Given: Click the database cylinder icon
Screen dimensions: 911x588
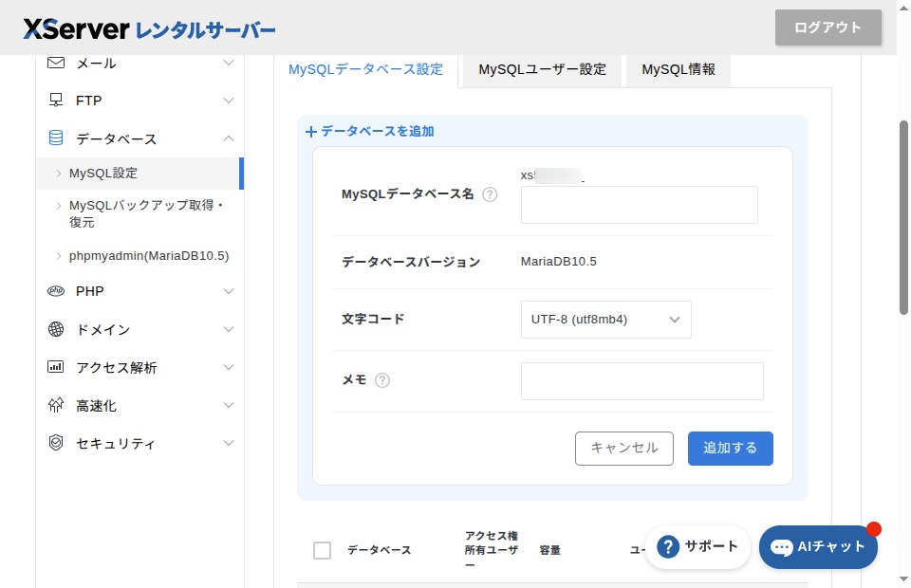Looking at the screenshot, I should click(x=56, y=138).
